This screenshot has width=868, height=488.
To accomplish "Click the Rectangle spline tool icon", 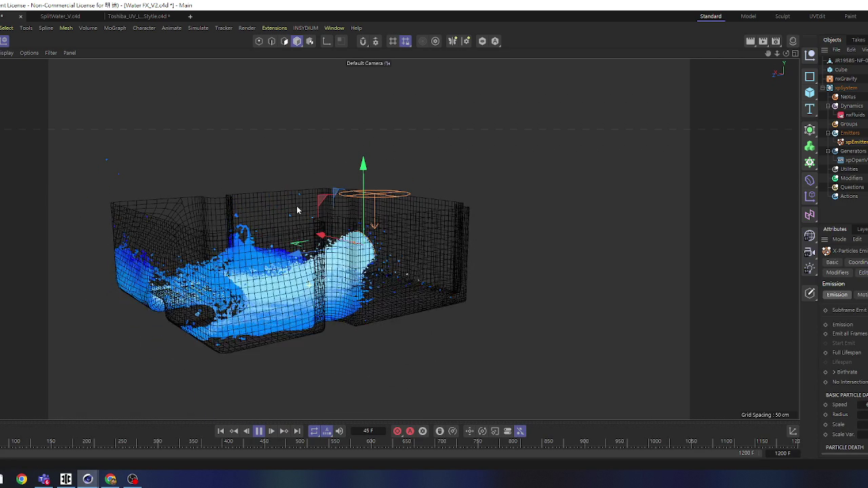I will click(x=810, y=77).
